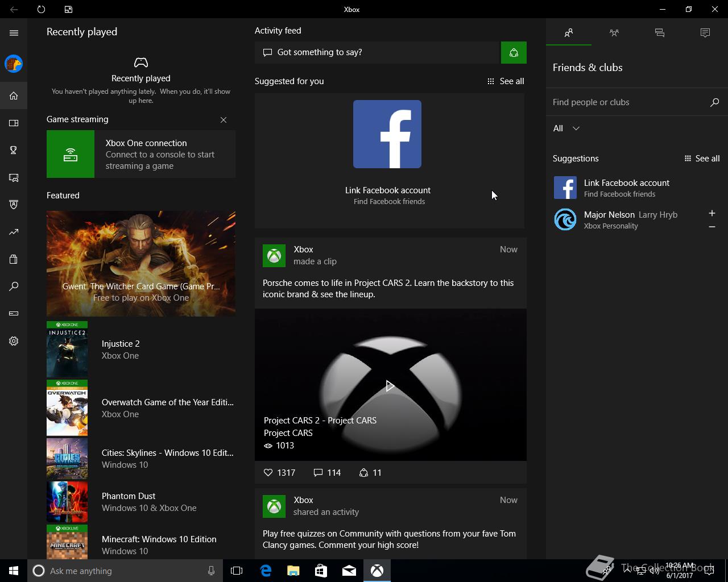Click See all in Suggested for you
Viewport: 728px width, 582px height.
pyautogui.click(x=506, y=81)
